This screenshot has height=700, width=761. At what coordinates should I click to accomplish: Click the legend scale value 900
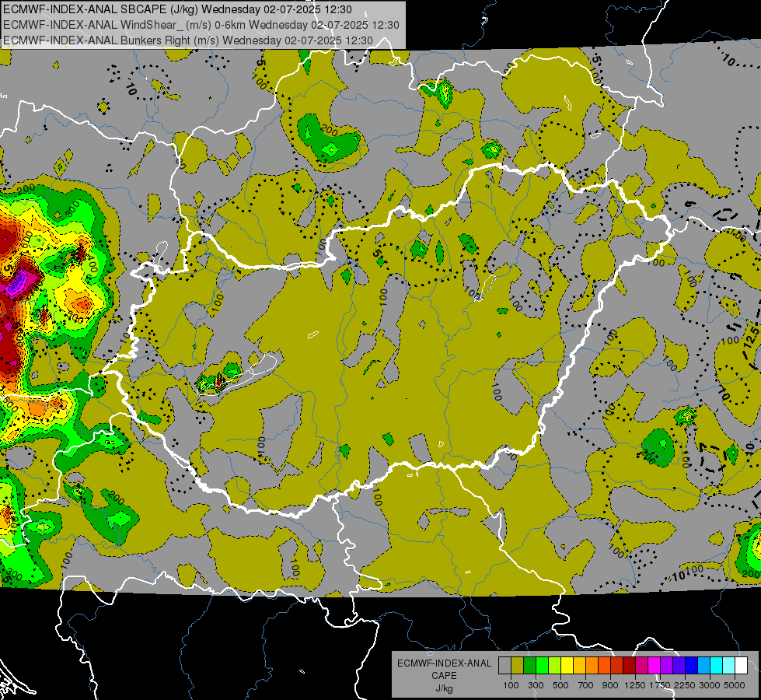pos(610,685)
